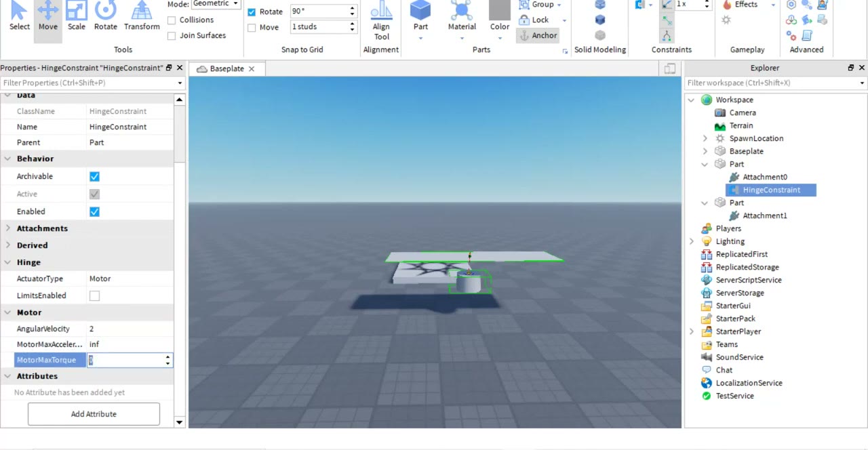The width and height of the screenshot is (868, 450).
Task: Enable the Collisions checkbox
Action: coord(172,20)
